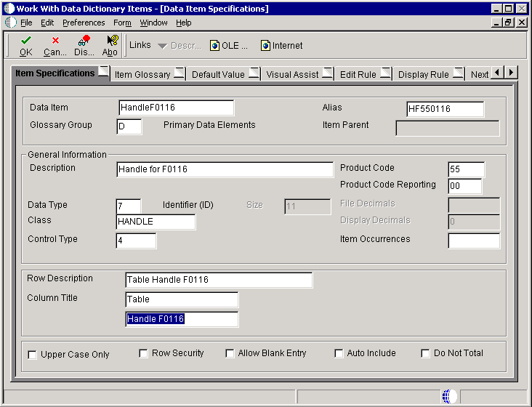
Task: Click the About pointer question icon
Action: (x=113, y=41)
